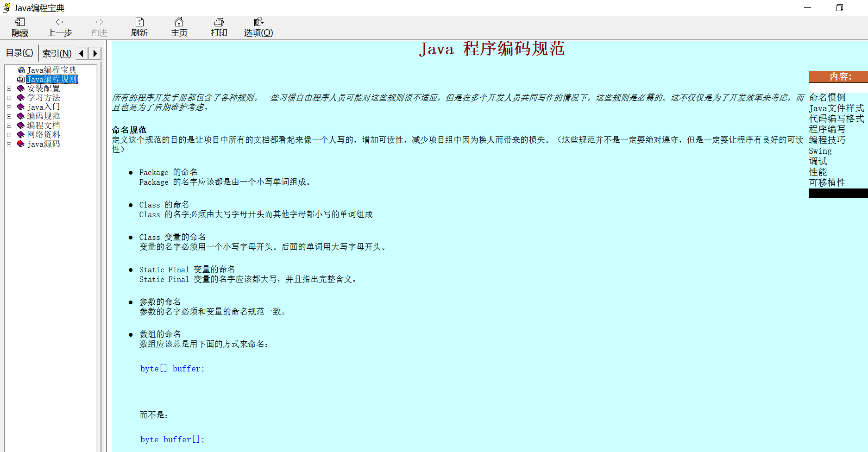Jump to 调试 section link
The height and width of the screenshot is (452, 868).
pos(818,162)
